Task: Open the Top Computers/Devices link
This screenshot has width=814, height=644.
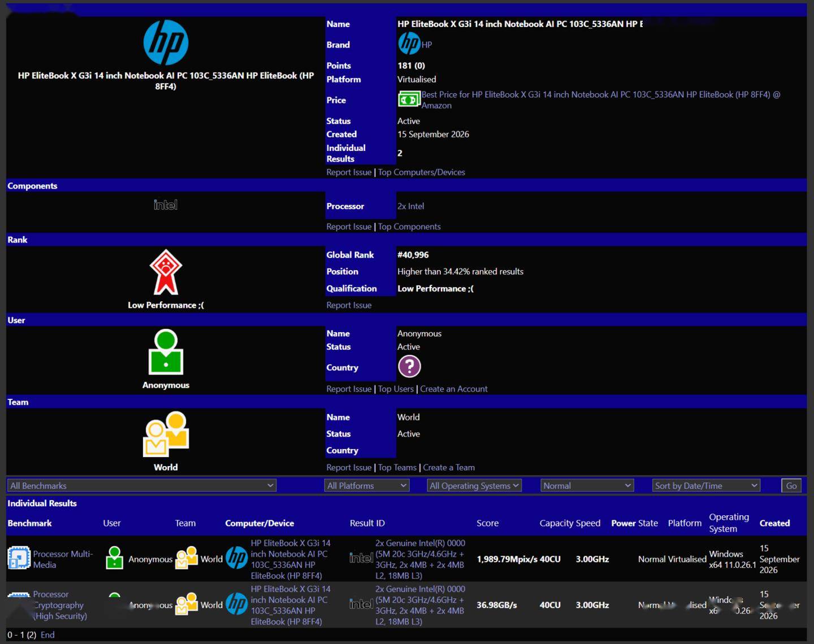Action: click(x=422, y=172)
